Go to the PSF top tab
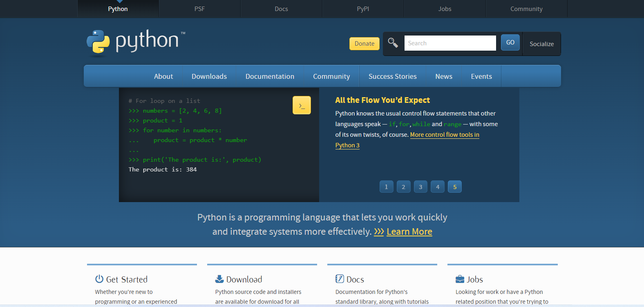The width and height of the screenshot is (644, 307). click(199, 9)
